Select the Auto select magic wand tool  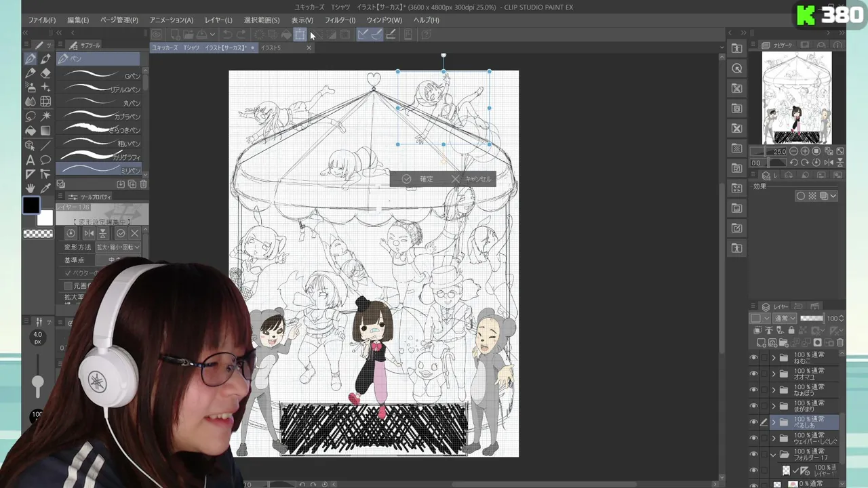tap(45, 116)
